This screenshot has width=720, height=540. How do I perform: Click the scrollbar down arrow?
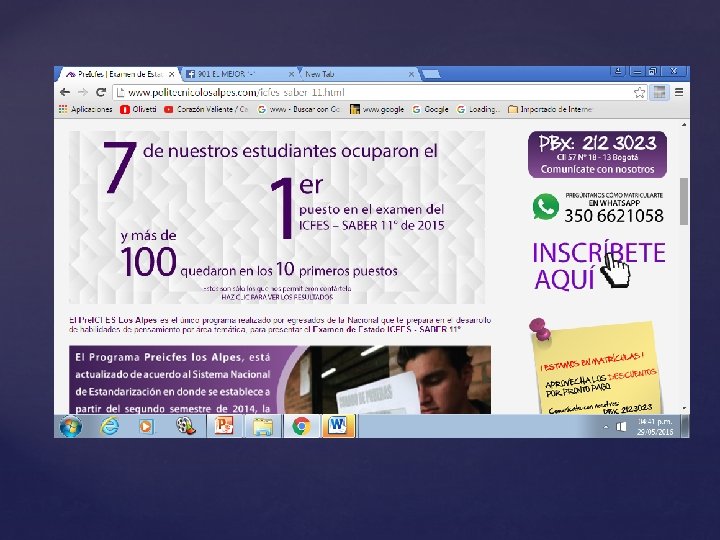[x=684, y=408]
